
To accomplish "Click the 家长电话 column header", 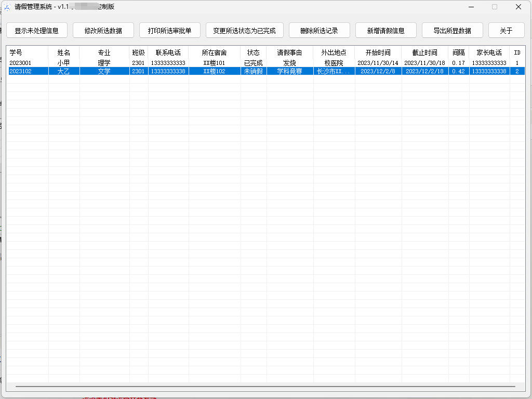I will [489, 53].
